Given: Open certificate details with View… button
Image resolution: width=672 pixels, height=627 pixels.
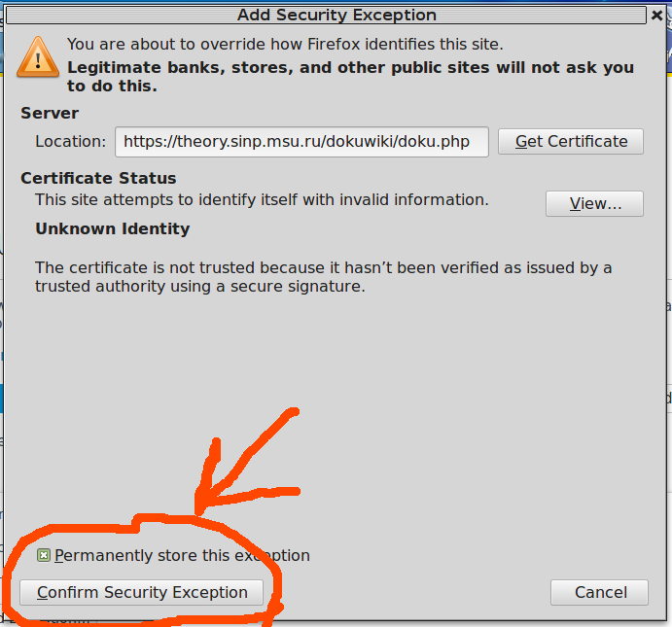Looking at the screenshot, I should 594,203.
